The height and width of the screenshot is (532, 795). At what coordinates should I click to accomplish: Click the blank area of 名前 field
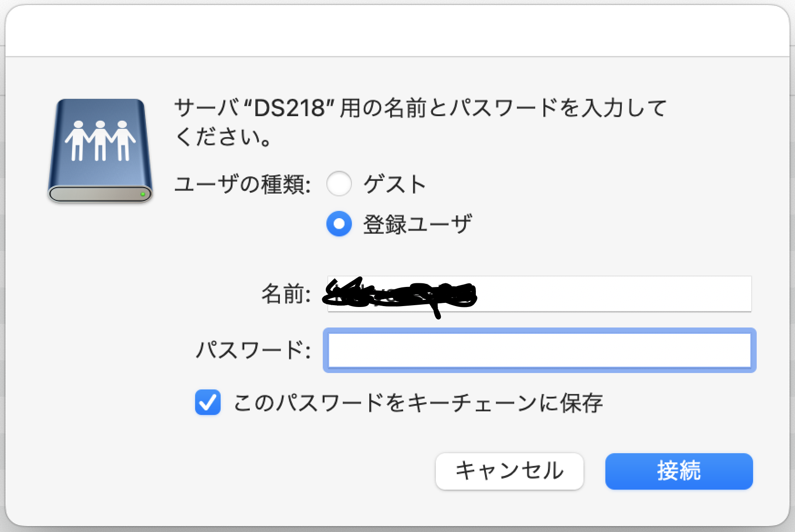pos(611,294)
